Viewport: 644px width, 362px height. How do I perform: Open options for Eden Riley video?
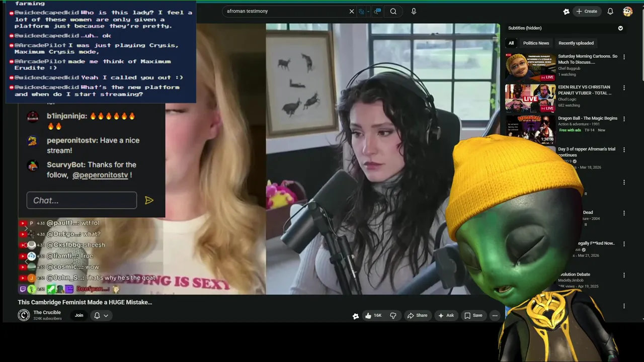pos(624,87)
